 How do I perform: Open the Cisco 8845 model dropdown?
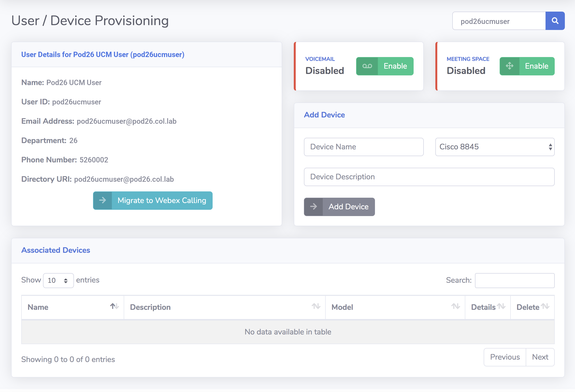(x=495, y=147)
